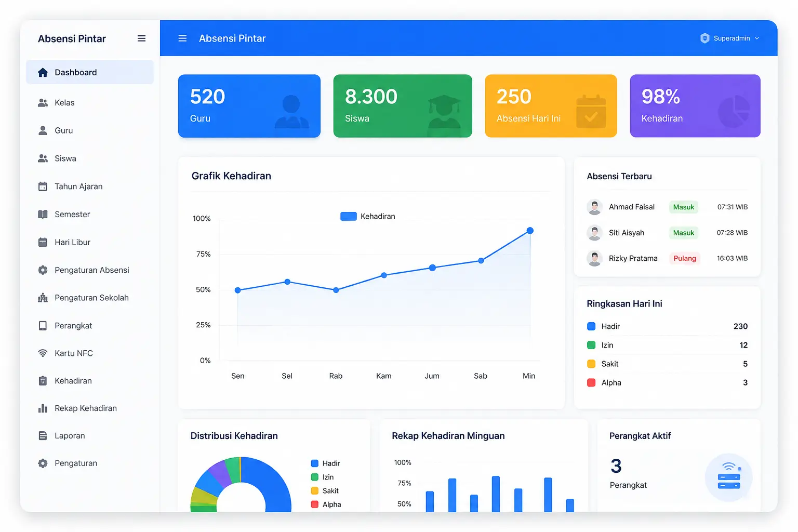The width and height of the screenshot is (798, 532).
Task: Open the 520 Guru summary card
Action: [x=249, y=106]
